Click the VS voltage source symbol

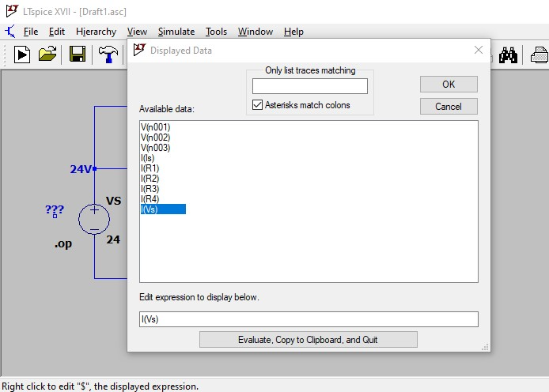[94, 219]
